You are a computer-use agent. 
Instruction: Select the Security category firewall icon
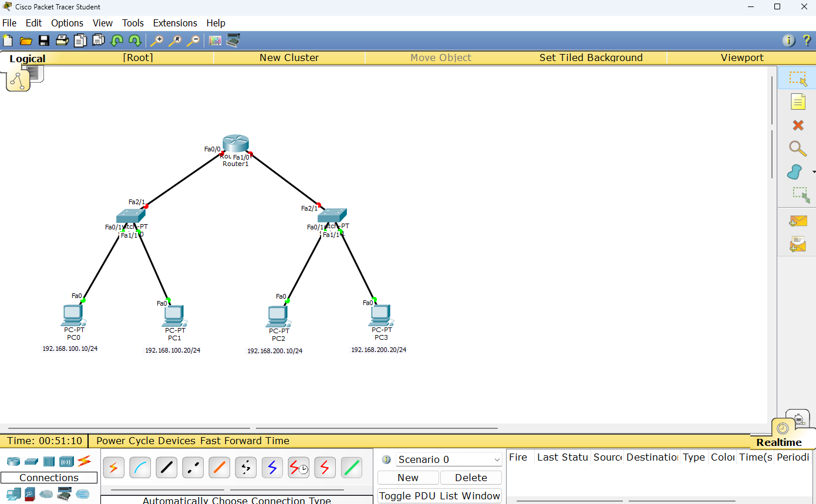tap(30, 494)
